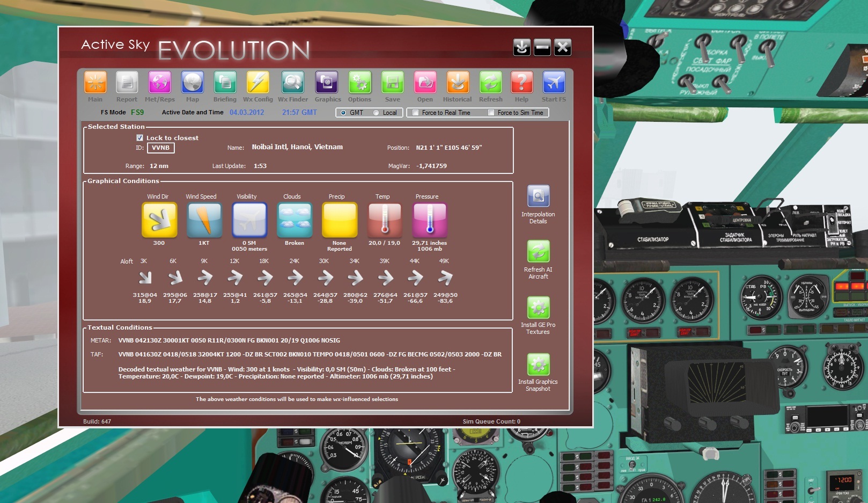Click the 9K aloft wind arrow
The height and width of the screenshot is (503, 868).
click(205, 278)
